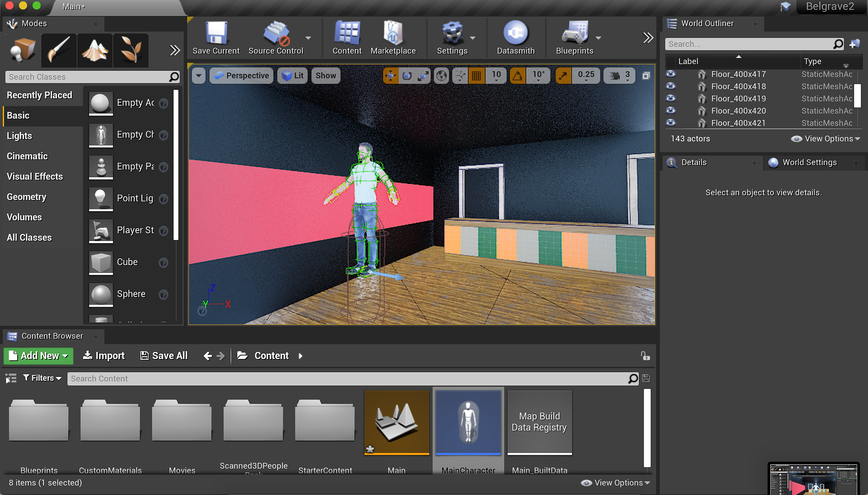Toggle the sources panel in Content Browser

[11, 378]
